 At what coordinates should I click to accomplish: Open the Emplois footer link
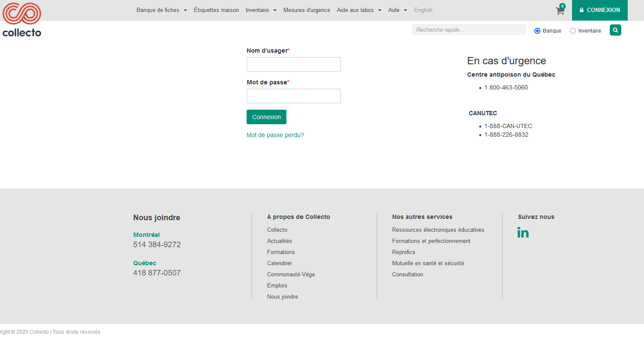277,286
